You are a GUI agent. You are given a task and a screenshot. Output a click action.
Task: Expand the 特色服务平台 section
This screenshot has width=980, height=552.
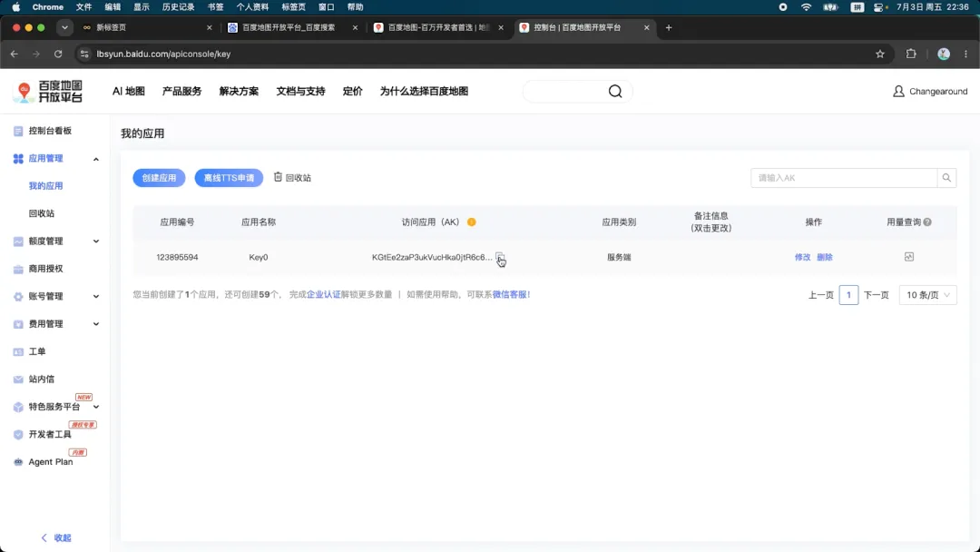95,407
